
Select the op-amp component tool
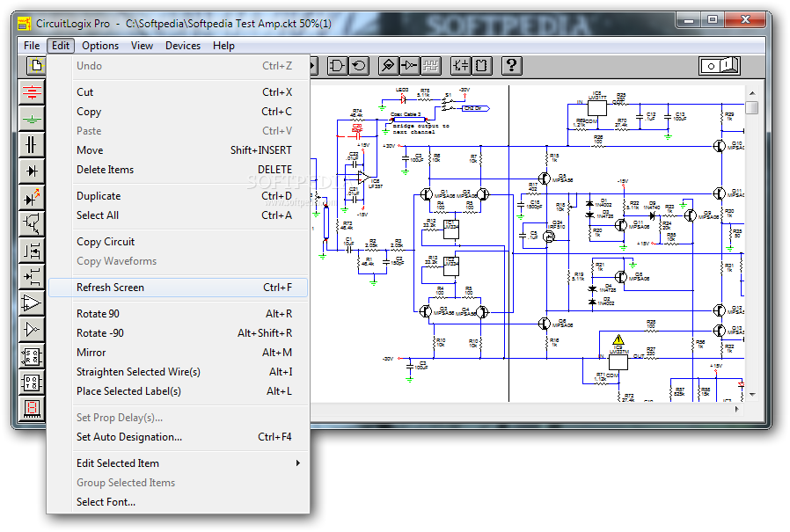(32, 302)
